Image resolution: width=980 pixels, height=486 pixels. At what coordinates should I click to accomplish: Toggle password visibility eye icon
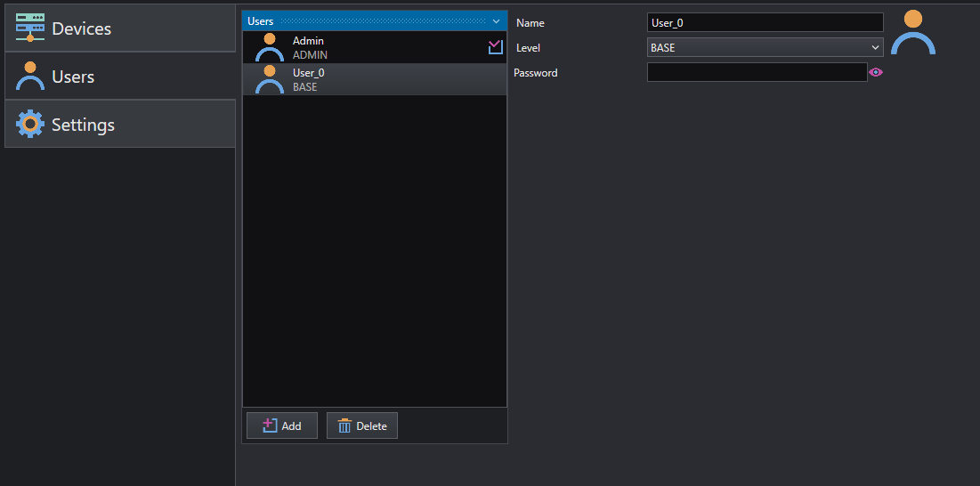[x=876, y=72]
